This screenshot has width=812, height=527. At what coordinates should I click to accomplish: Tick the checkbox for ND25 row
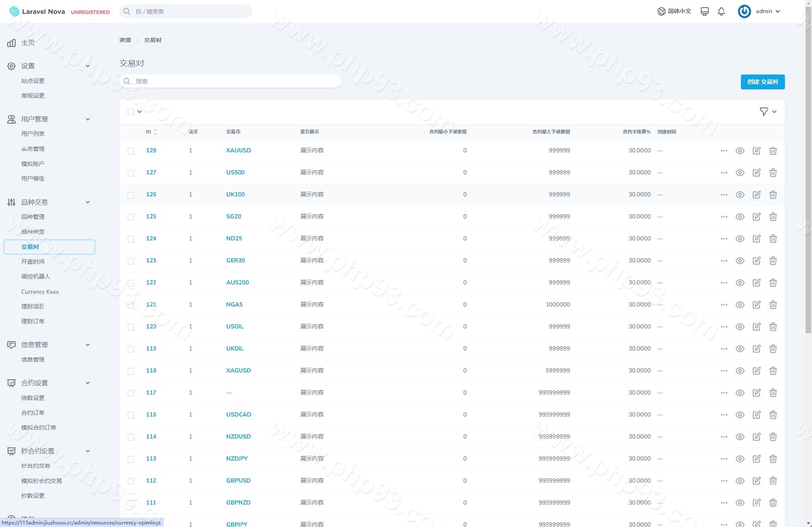(131, 239)
